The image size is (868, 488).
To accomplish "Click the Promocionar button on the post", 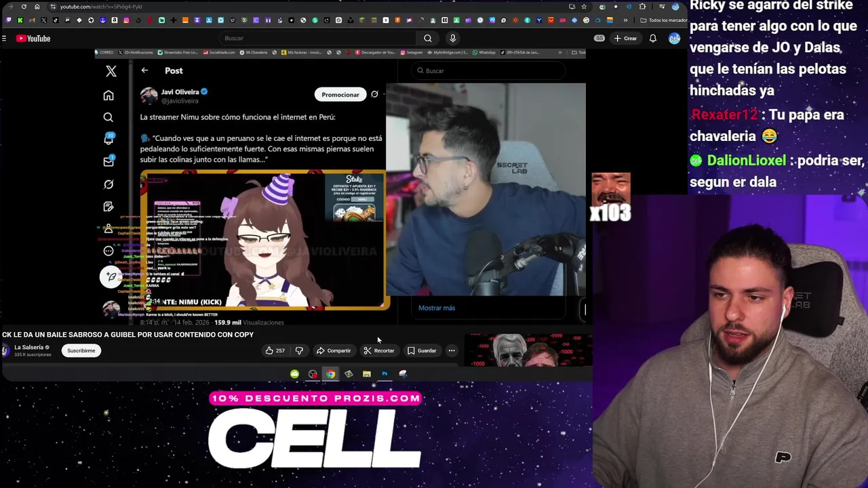I will coord(340,95).
